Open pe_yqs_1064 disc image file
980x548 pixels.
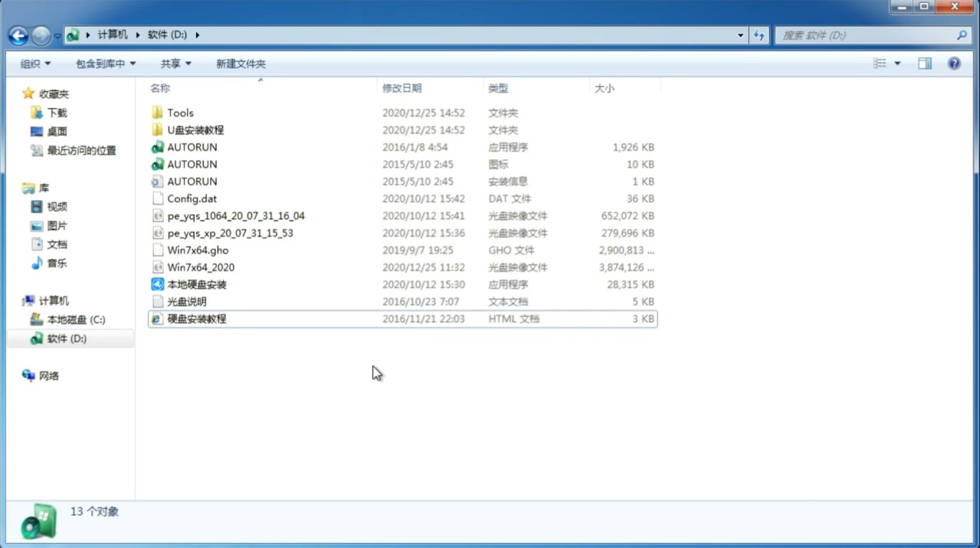tap(236, 216)
